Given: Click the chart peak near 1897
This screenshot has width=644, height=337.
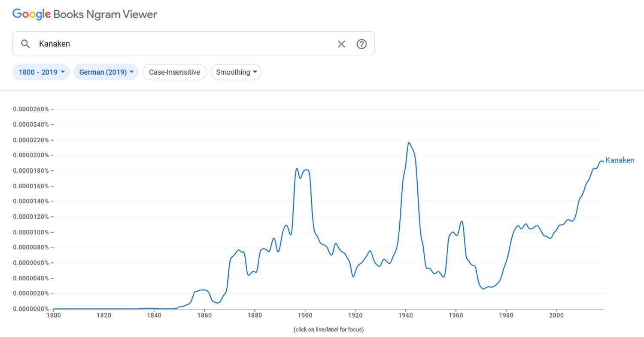Looking at the screenshot, I should click(297, 168).
